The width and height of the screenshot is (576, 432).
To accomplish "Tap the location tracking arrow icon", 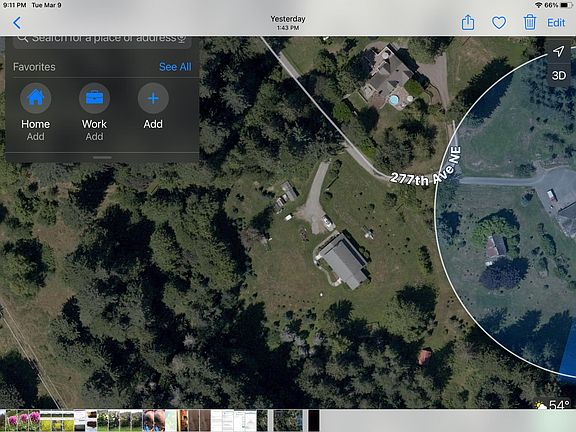I will click(x=558, y=51).
